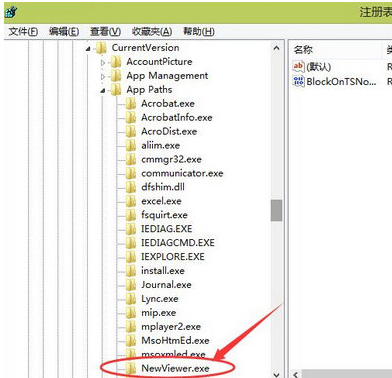Screen dimensions: 392x378
Task: Select the aliim.exe key label
Action: click(x=160, y=146)
